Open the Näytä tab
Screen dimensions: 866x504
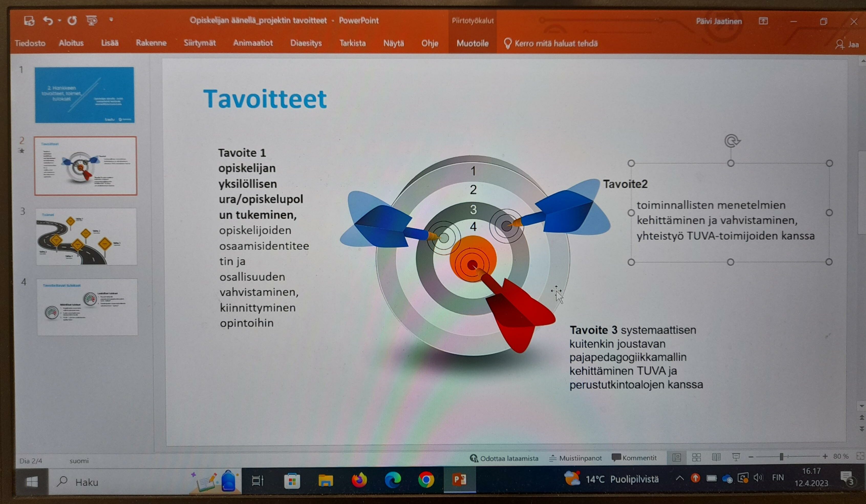tap(393, 43)
